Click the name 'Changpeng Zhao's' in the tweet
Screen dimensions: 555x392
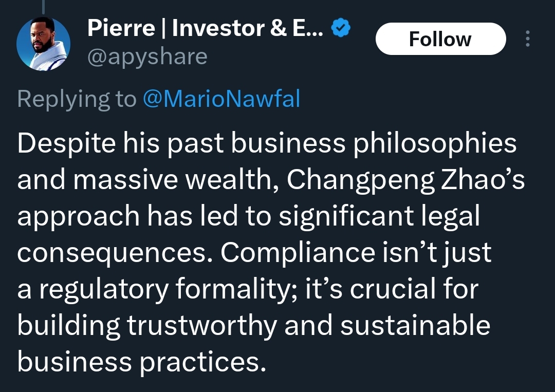click(x=405, y=180)
